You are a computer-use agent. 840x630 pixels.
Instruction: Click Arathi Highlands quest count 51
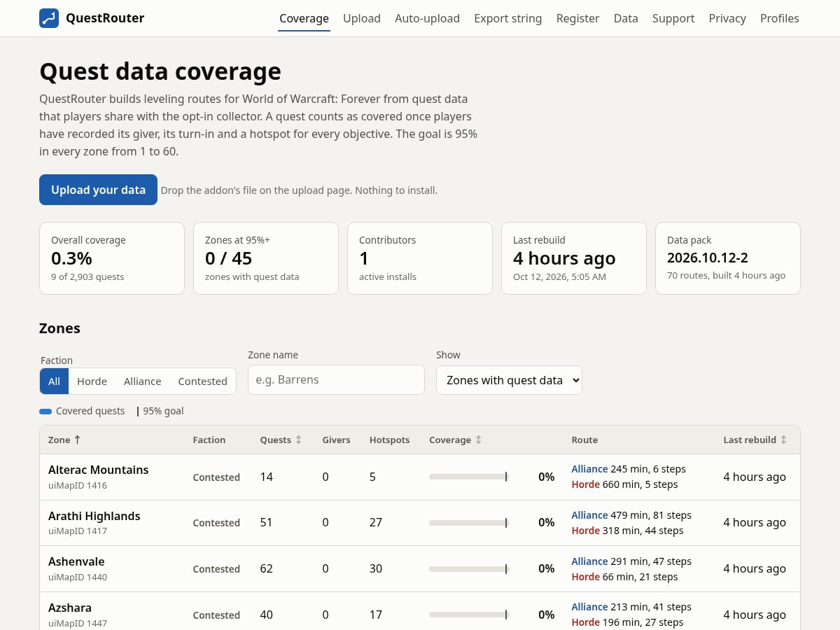(267, 522)
